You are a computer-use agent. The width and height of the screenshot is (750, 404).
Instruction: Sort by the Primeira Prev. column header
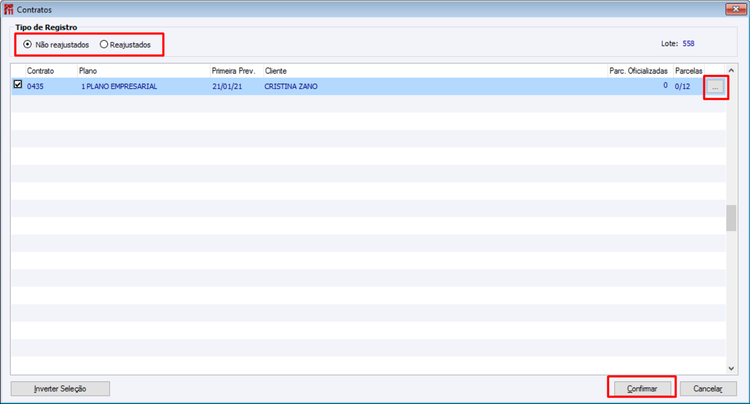tap(236, 71)
